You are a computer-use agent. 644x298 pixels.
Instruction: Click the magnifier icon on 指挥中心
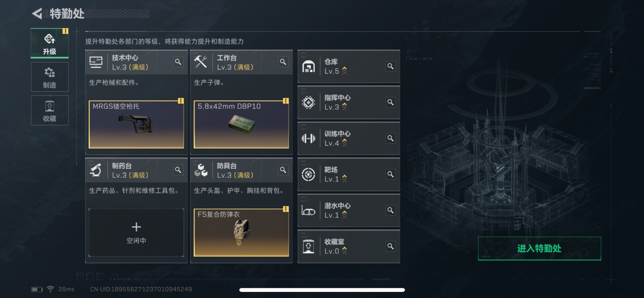[x=391, y=102]
